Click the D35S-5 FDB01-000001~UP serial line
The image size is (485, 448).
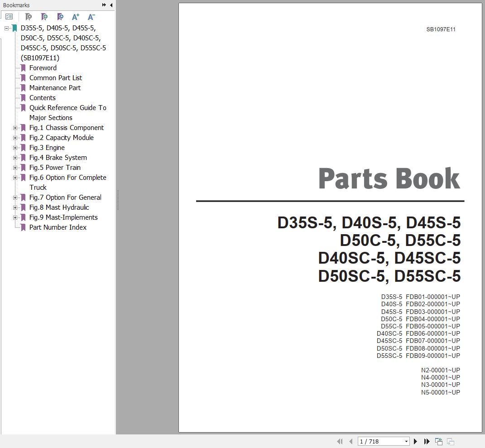tap(421, 297)
